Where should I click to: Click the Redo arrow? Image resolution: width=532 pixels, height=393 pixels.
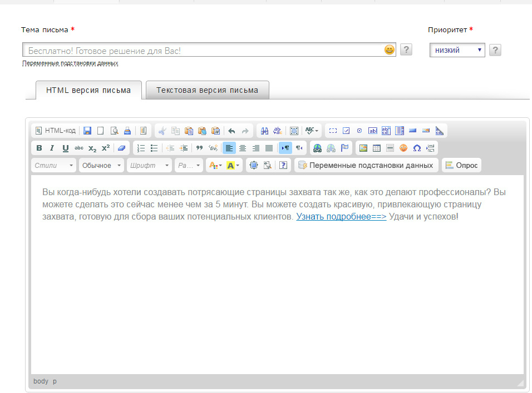click(x=245, y=131)
